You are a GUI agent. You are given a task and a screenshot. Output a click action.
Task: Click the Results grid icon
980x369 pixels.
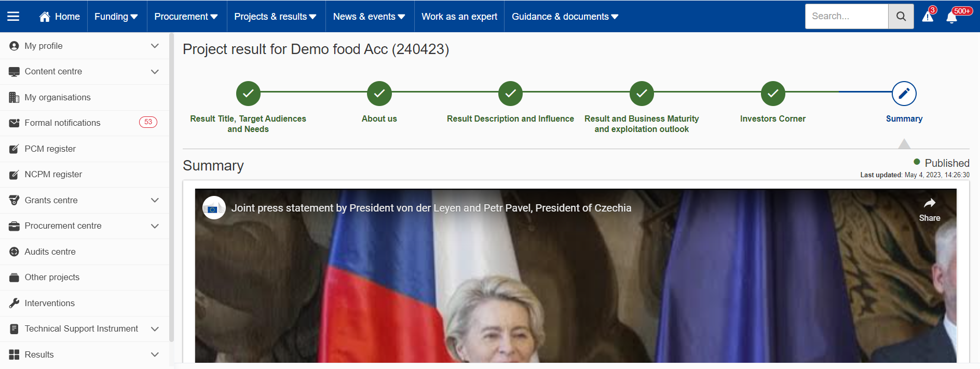[x=14, y=354]
